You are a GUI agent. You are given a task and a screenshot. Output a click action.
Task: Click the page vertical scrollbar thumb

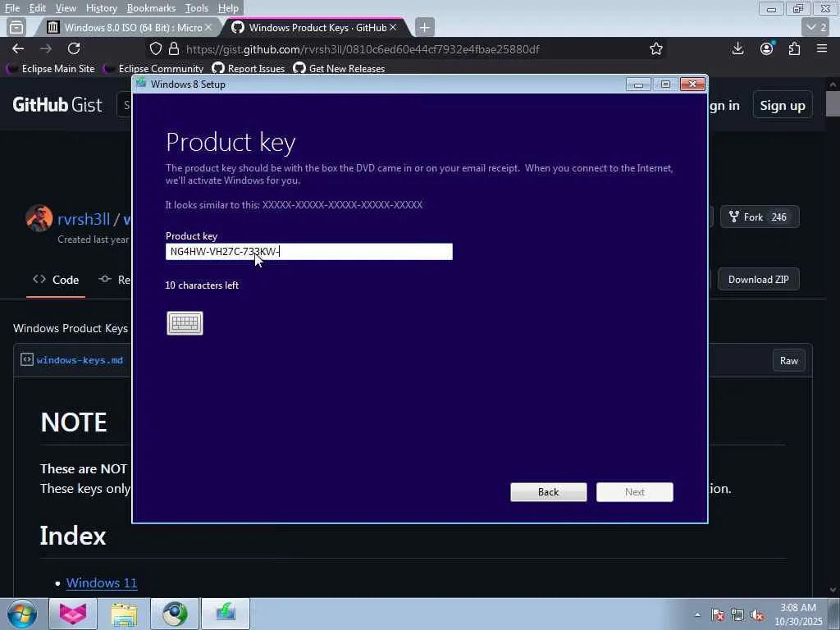click(x=833, y=104)
